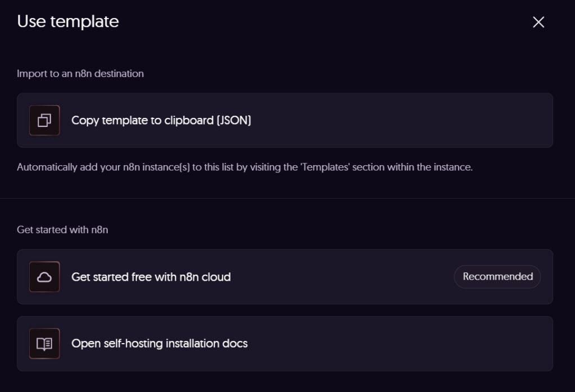Click the cloud icon for n8n cloud

[44, 277]
